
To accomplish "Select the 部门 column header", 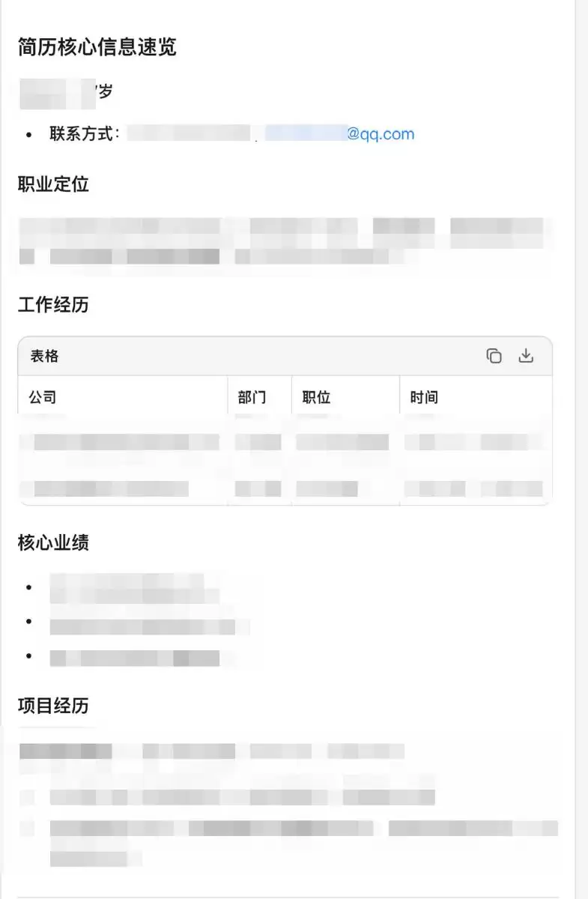I will pyautogui.click(x=252, y=397).
